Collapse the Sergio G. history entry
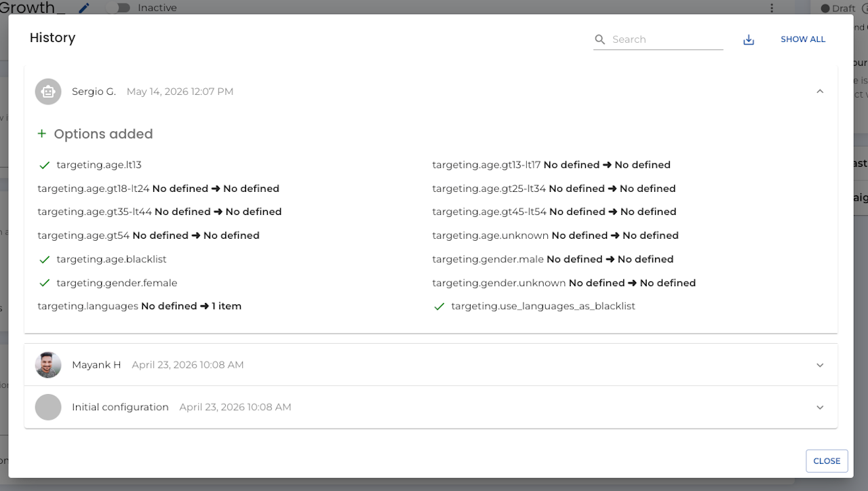 [x=820, y=92]
